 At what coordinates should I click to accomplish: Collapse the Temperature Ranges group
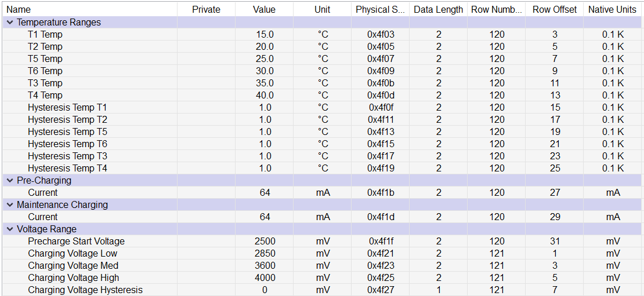[10, 23]
